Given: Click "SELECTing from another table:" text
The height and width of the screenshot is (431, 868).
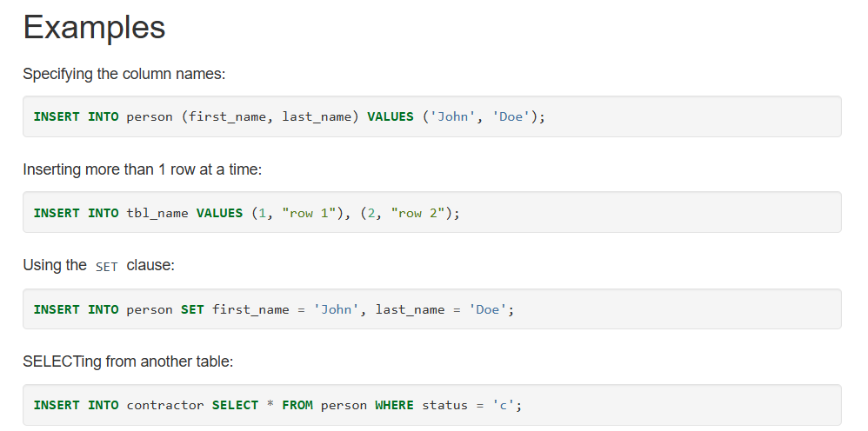Looking at the screenshot, I should (x=128, y=361).
